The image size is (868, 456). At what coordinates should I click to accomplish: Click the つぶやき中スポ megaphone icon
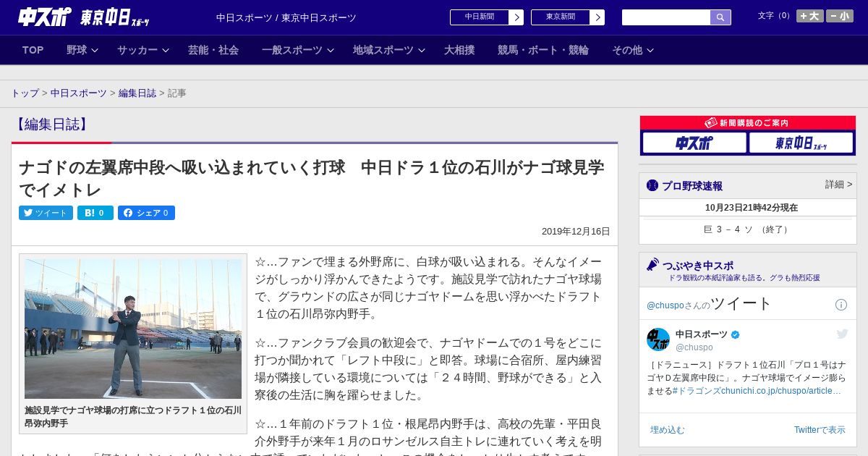(652, 264)
